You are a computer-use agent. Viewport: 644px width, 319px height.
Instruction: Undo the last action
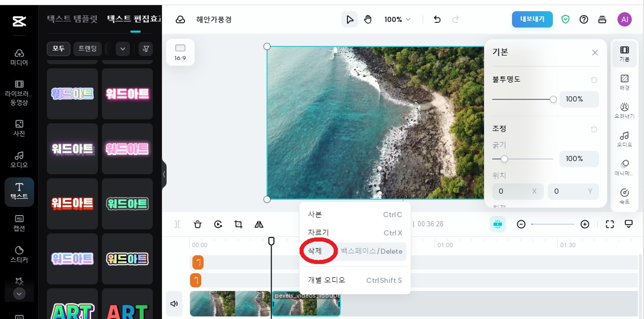coord(437,19)
